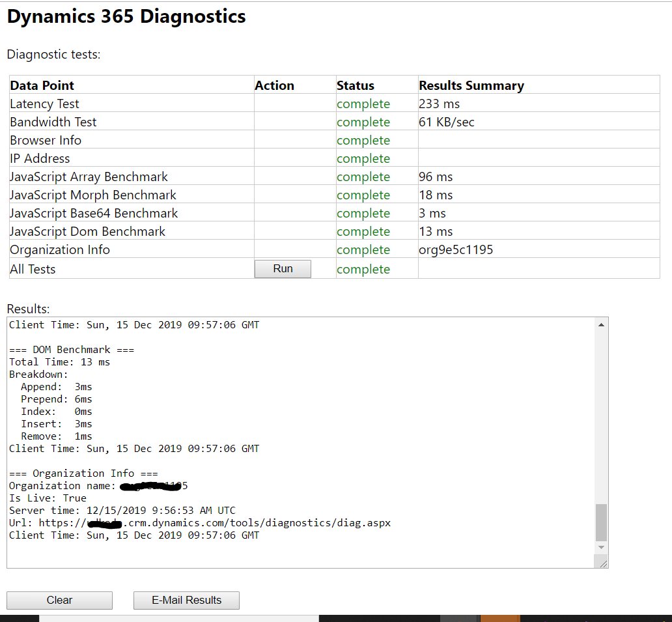The height and width of the screenshot is (622, 672).
Task: Click an icon on the Windows taskbar
Action: 501,618
